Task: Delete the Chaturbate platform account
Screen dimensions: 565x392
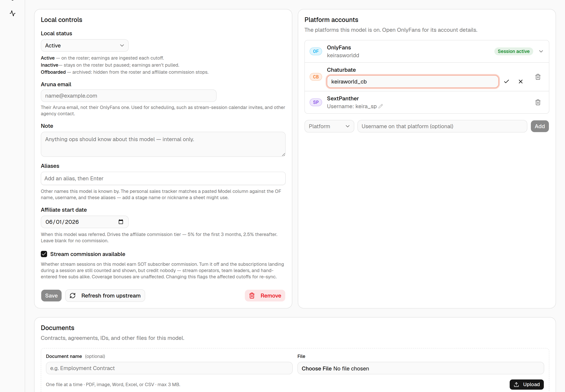Action: coord(538,77)
